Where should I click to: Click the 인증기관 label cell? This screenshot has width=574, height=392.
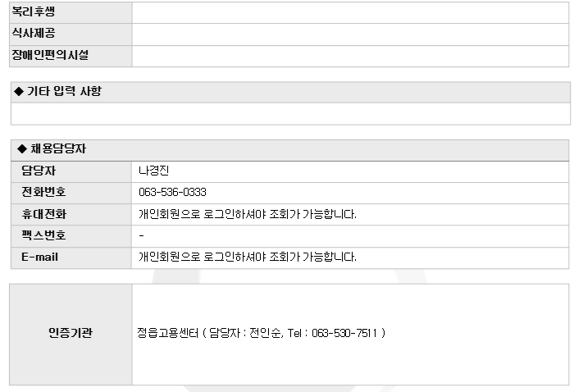click(71, 333)
